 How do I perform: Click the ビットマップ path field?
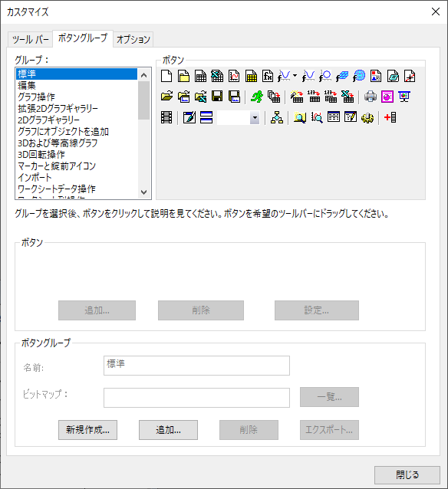pos(196,398)
